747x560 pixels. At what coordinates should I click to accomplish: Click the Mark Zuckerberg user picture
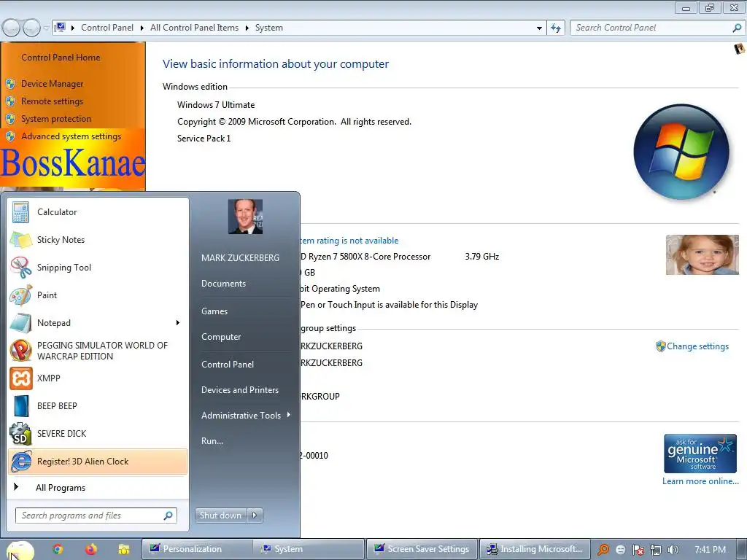pyautogui.click(x=245, y=217)
